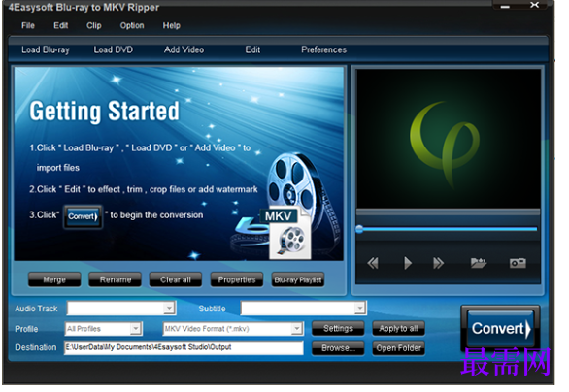Screen dimensions: 569x392
Task: Click the Open Folder button
Action: click(x=398, y=348)
